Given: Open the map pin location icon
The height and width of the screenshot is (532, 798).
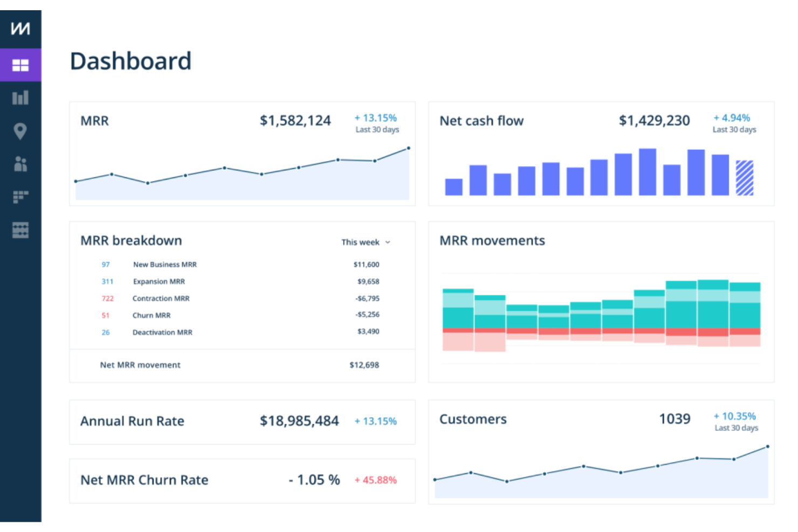Looking at the screenshot, I should pos(20,131).
